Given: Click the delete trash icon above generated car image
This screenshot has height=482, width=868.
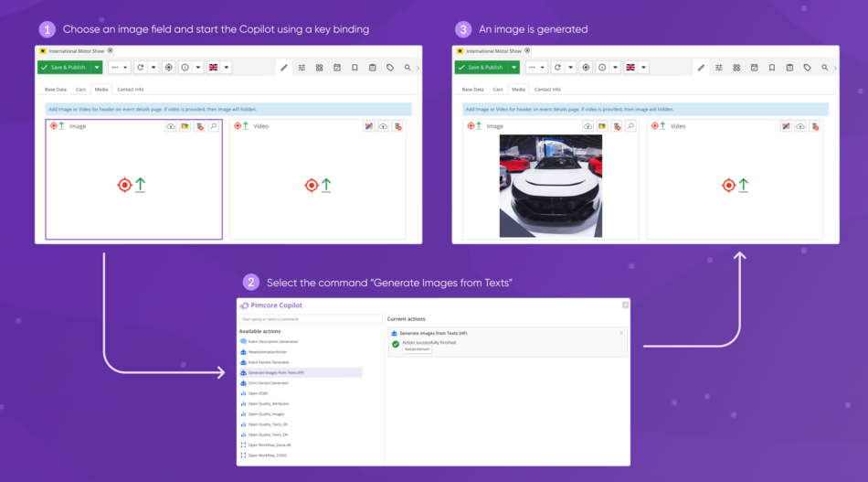Looking at the screenshot, I should [617, 126].
